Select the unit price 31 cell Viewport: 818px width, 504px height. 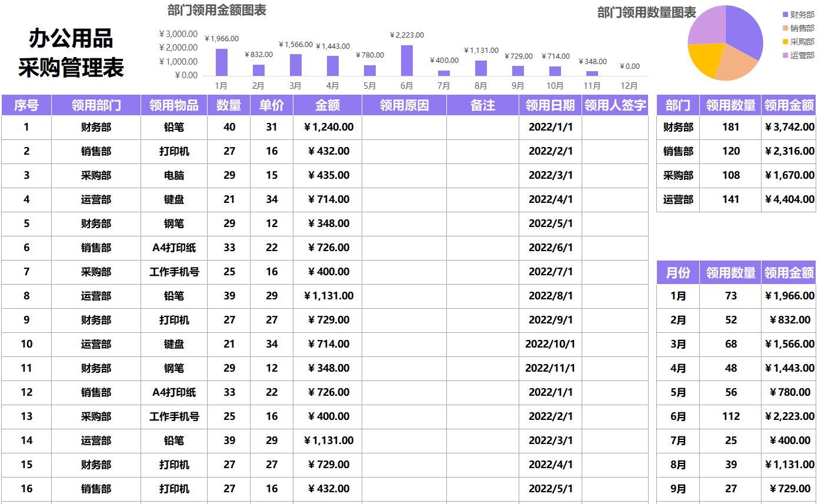coord(272,127)
